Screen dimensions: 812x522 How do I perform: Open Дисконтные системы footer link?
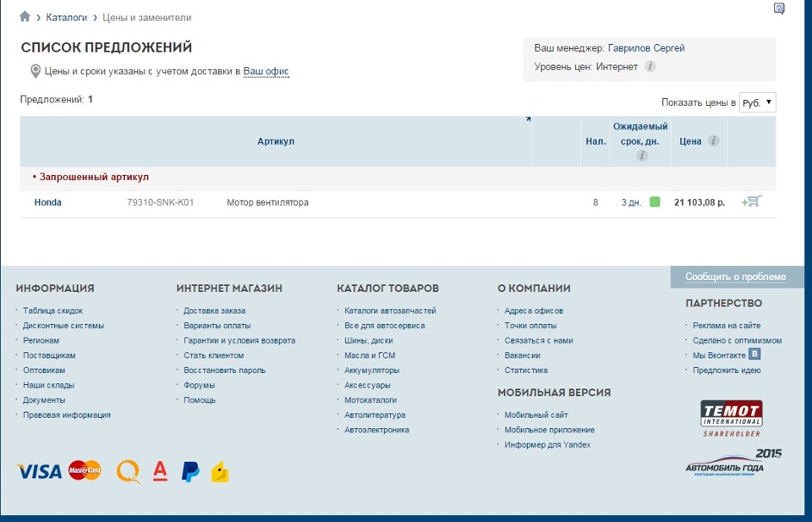tap(63, 326)
